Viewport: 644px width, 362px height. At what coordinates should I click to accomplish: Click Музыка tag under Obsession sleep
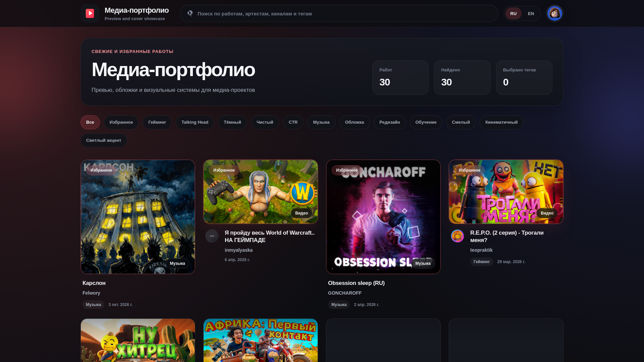click(339, 305)
